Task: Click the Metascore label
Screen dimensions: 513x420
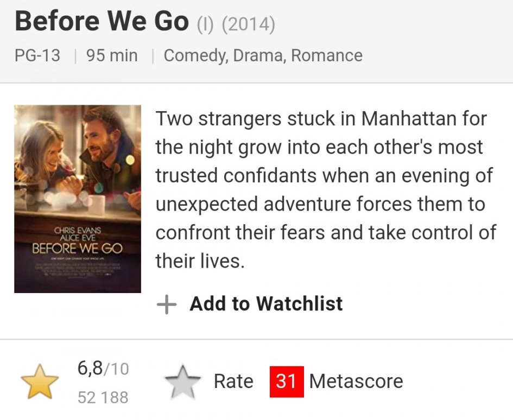Action: click(356, 381)
